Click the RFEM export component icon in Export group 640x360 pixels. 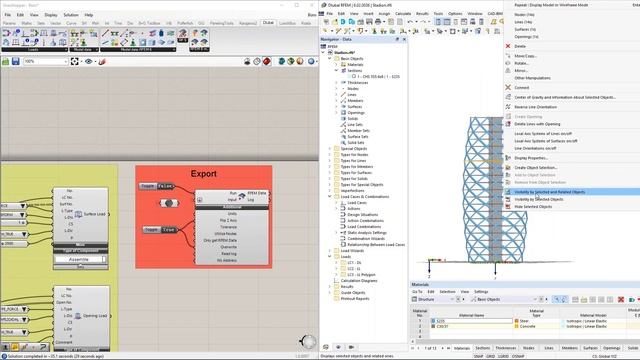tap(242, 196)
